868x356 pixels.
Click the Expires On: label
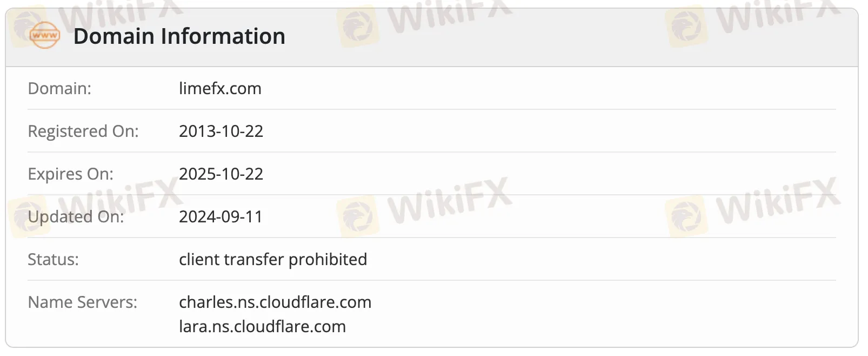tap(71, 174)
